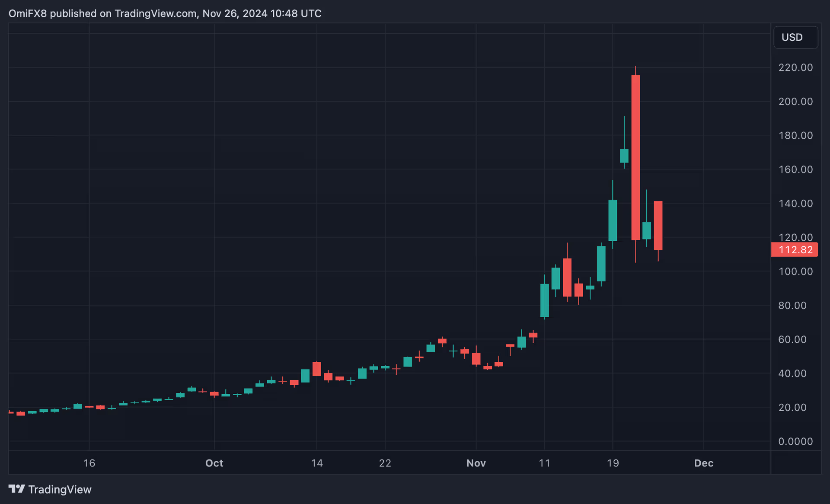Click the 160.00 price axis label
The height and width of the screenshot is (504, 830).
tap(795, 169)
